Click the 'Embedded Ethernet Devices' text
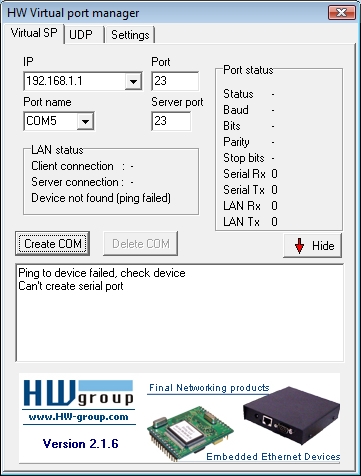This screenshot has width=361, height=476. pos(273,456)
